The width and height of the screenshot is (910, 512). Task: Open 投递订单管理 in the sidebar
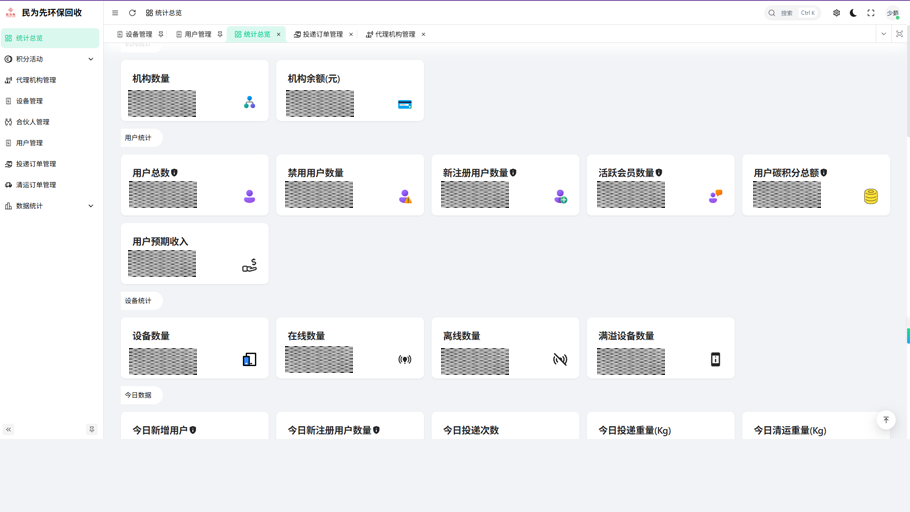click(x=50, y=164)
